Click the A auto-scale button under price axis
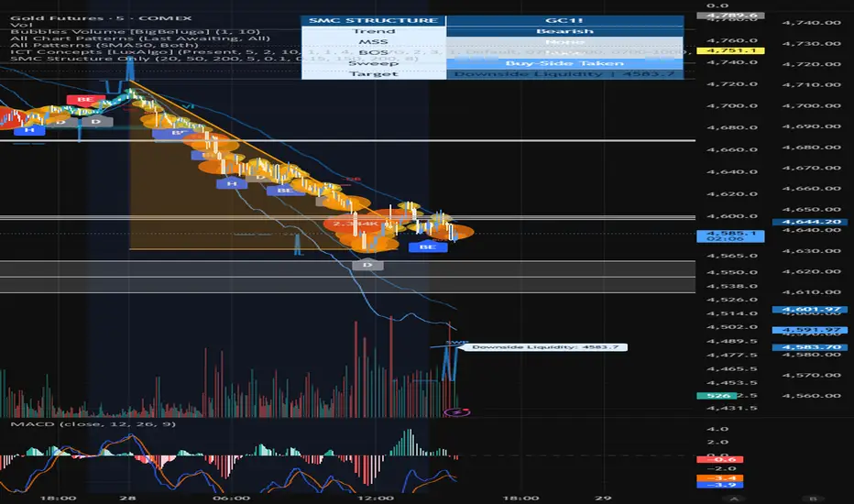Viewport: 854px width, 504px height. coord(734,499)
